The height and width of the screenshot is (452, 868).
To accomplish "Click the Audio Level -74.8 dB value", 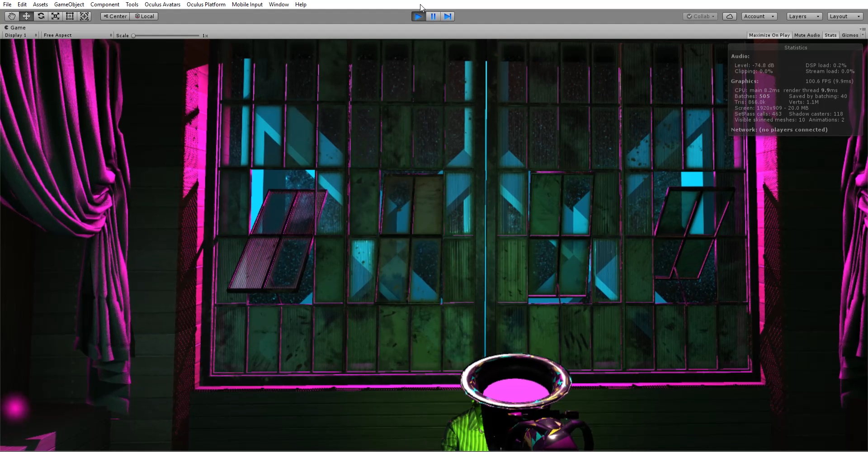I will tap(754, 66).
